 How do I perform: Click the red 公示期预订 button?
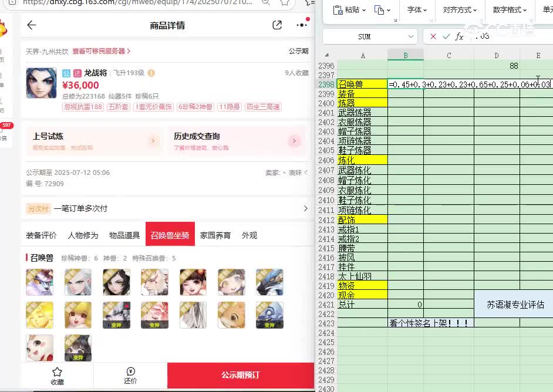pos(241,375)
